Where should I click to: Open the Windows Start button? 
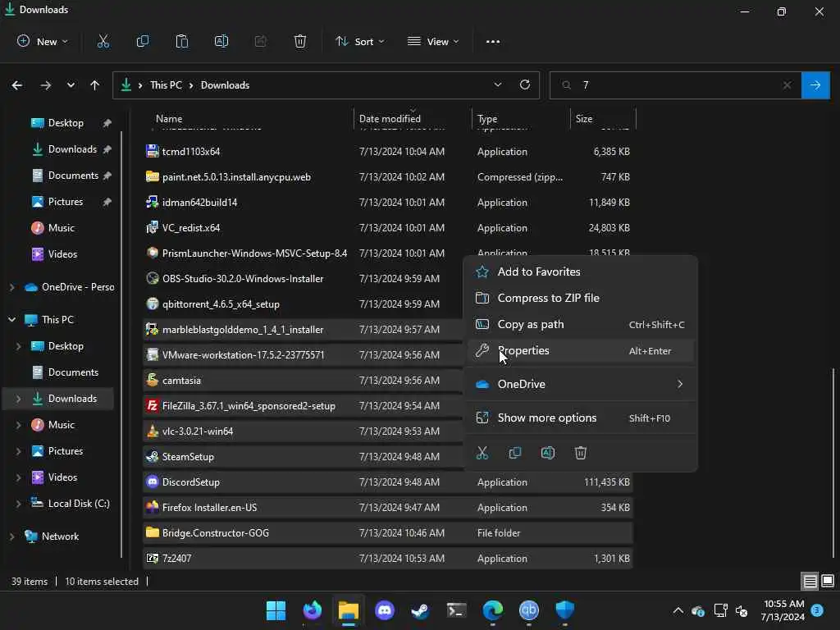[x=276, y=610]
